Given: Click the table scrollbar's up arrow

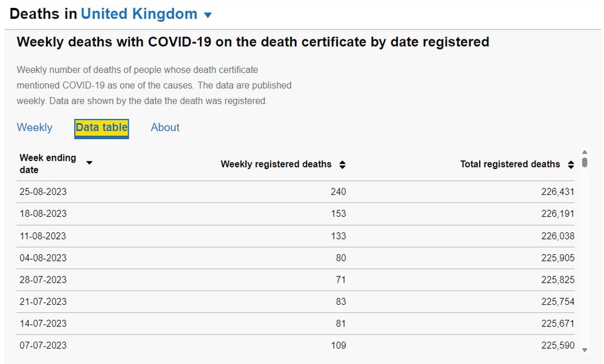Looking at the screenshot, I should coord(584,152).
